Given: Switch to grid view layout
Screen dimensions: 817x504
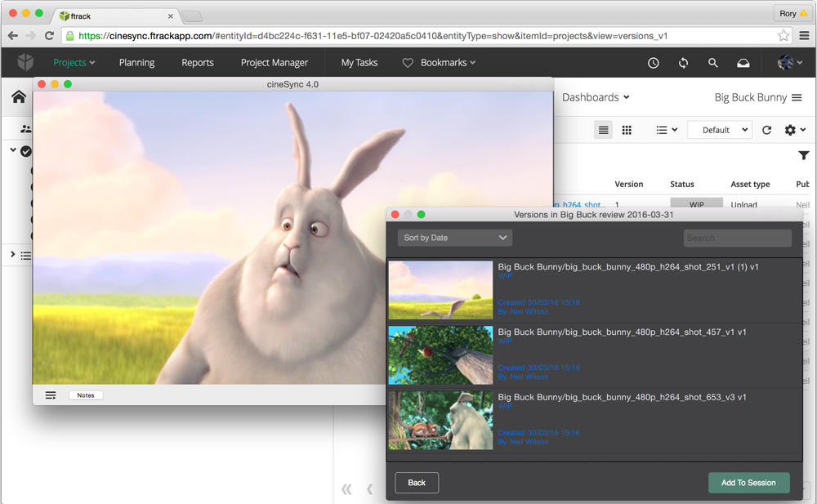Looking at the screenshot, I should click(627, 130).
